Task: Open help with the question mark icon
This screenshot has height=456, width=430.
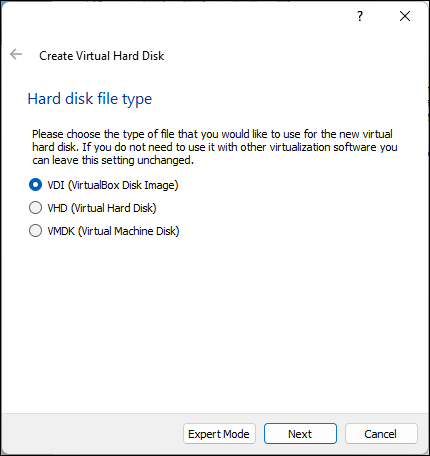Action: (360, 16)
